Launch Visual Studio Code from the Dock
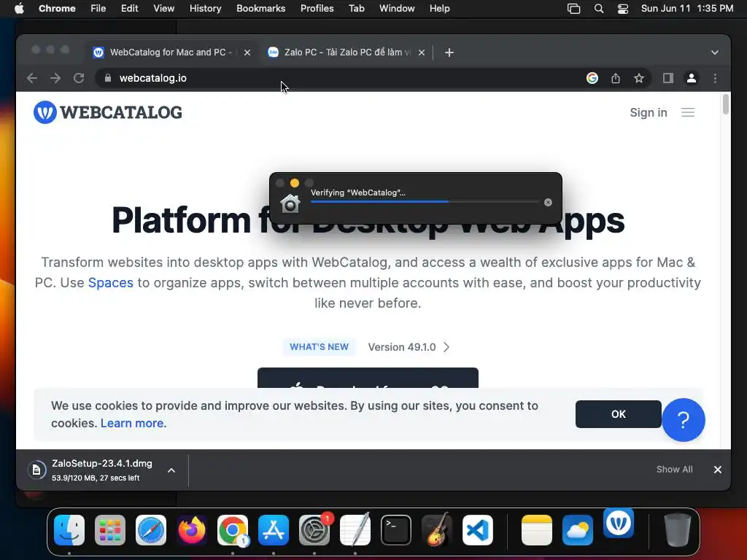Image resolution: width=747 pixels, height=560 pixels. pyautogui.click(x=478, y=530)
